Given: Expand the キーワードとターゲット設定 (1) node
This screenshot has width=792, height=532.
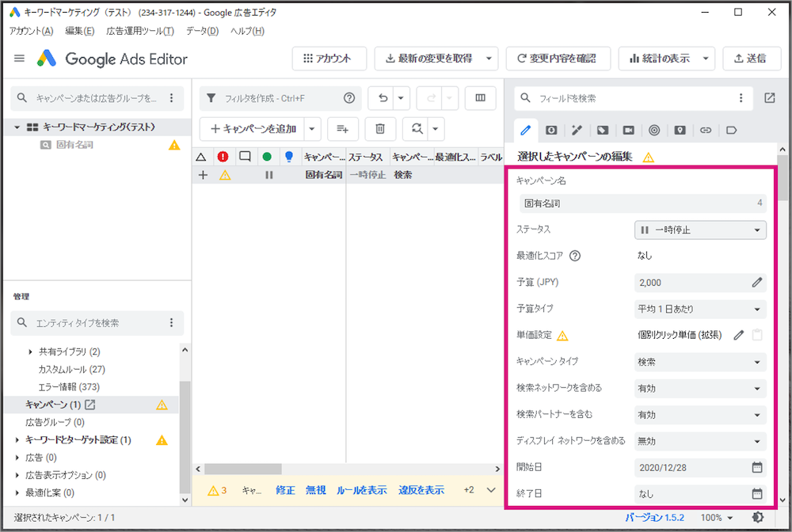Looking at the screenshot, I should (17, 440).
